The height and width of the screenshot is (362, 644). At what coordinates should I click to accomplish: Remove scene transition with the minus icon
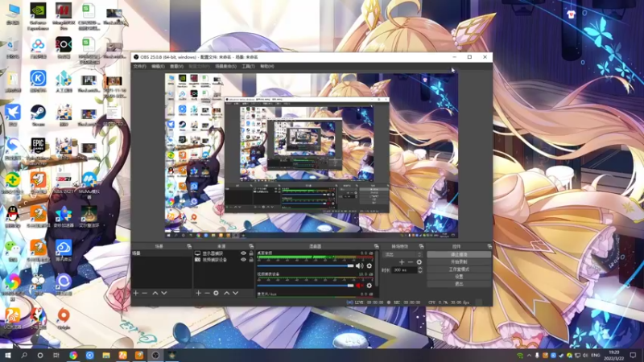(411, 262)
